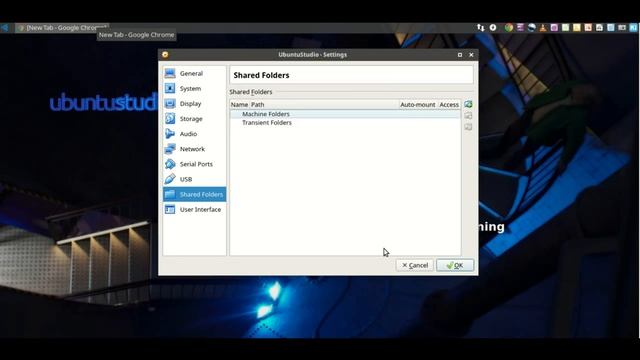640x360 pixels.
Task: Select Serial Ports in the sidebar
Action: (194, 164)
